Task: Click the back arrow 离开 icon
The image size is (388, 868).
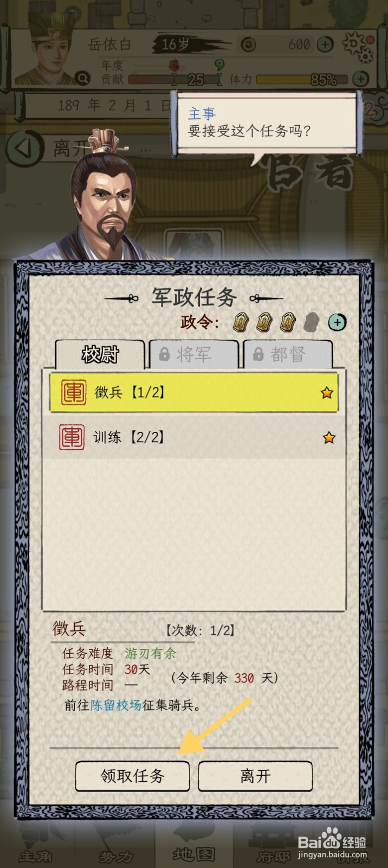Action: [x=25, y=148]
